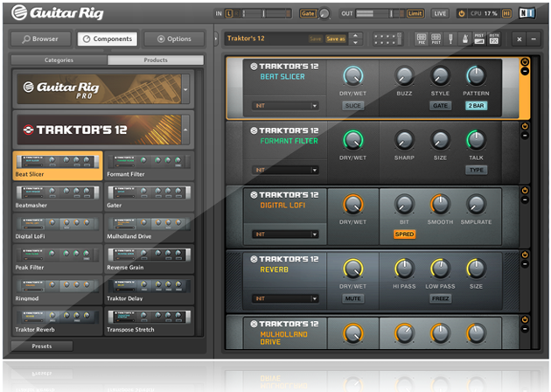Viewport: 551px width, 392px height.
Task: Select Beat Slicer component thumbnail
Action: (x=58, y=165)
